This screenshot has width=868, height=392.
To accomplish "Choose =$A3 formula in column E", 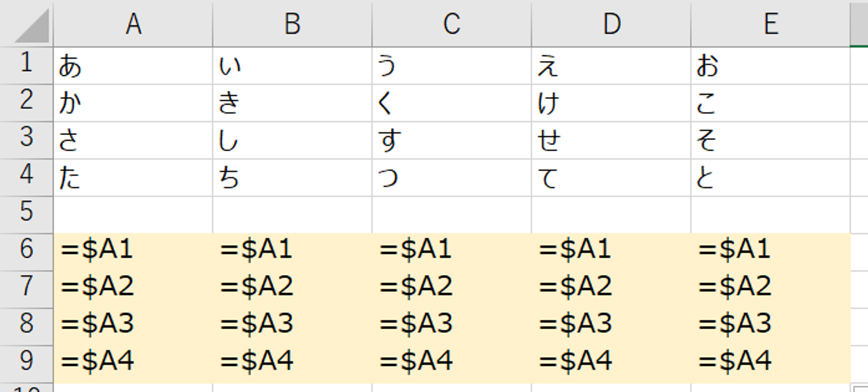I will (771, 327).
